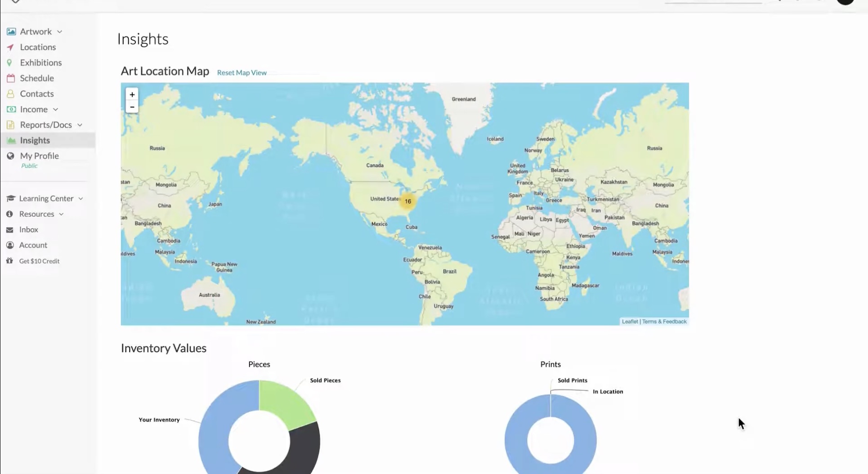This screenshot has height=474, width=868.
Task: Click the info icon beside Resources
Action: point(9,214)
